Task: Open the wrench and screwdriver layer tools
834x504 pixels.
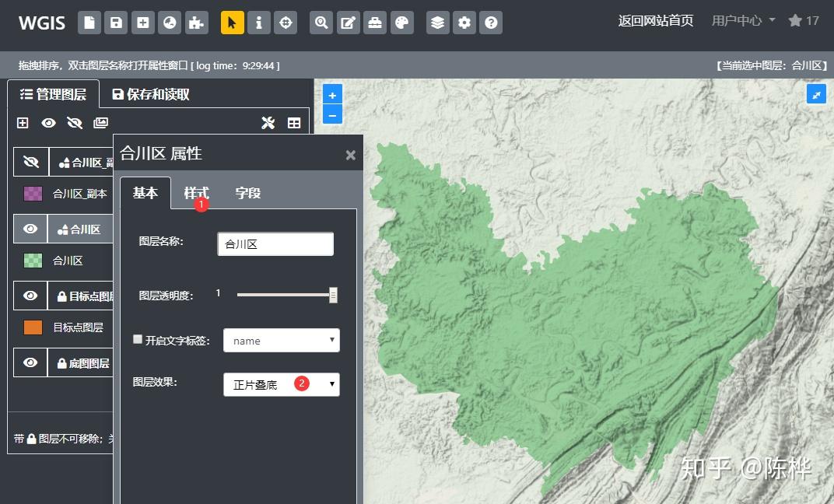Action: click(x=268, y=123)
